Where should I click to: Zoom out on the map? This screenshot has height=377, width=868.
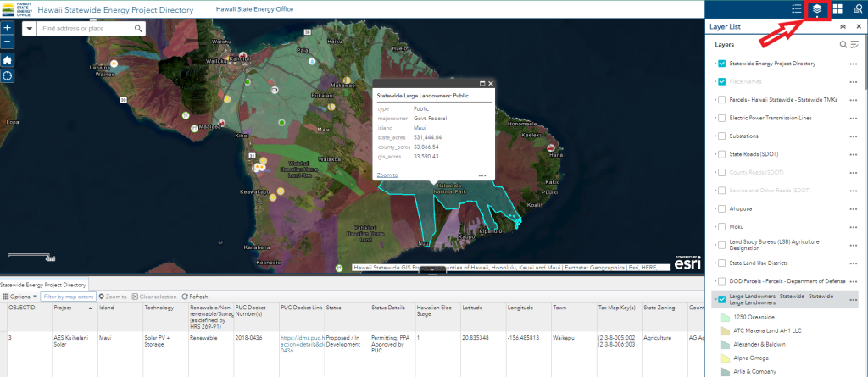(x=7, y=41)
